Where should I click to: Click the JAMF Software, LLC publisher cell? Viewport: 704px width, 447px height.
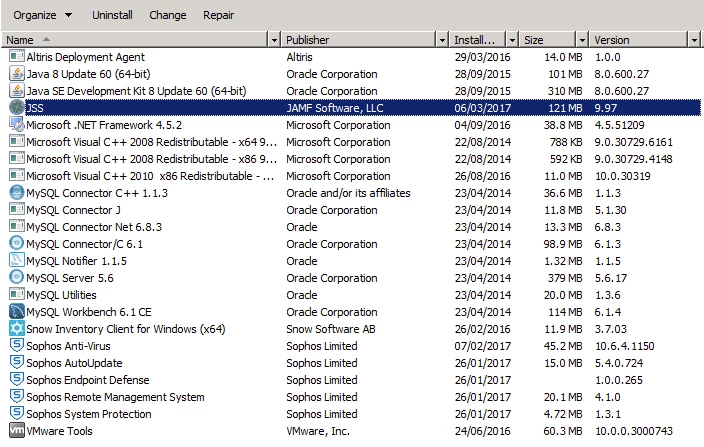point(335,108)
